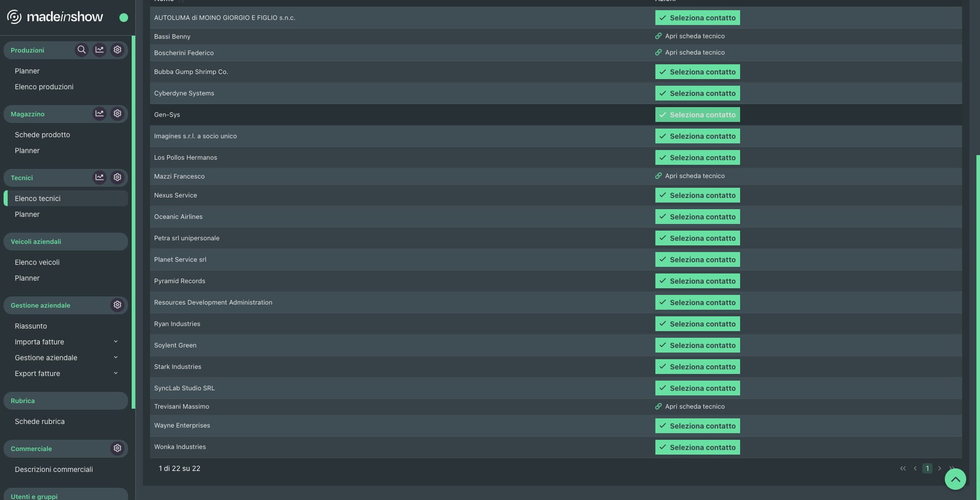The image size is (980, 500).
Task: Click the green status indicator dot
Action: point(124,17)
